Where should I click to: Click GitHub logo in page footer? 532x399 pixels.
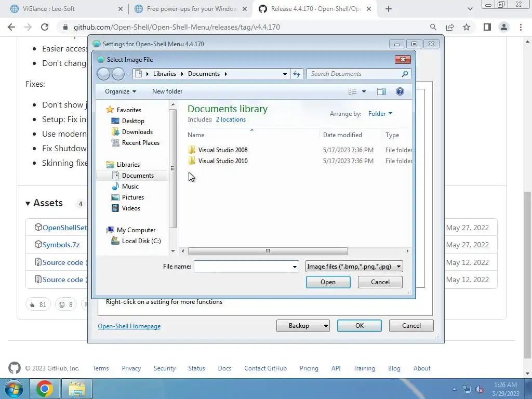click(x=14, y=368)
